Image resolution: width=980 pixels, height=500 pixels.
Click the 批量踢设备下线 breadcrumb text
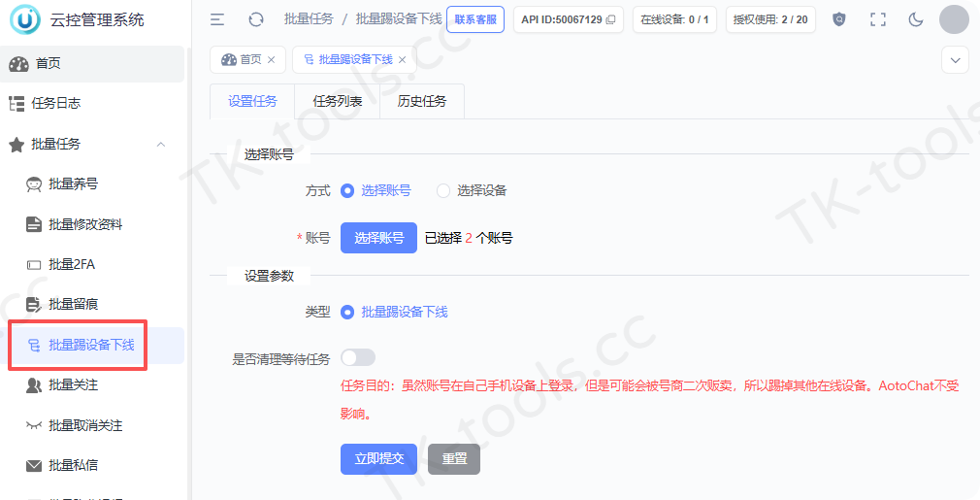(x=399, y=19)
